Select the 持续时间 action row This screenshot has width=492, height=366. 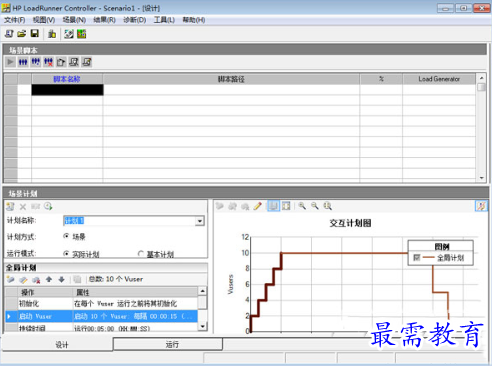click(102, 328)
